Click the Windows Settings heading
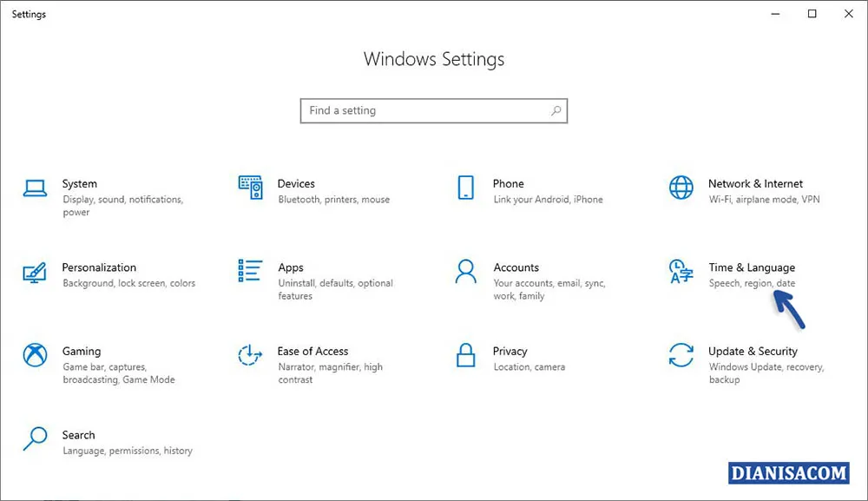Screen dimensions: 868x501 (434, 59)
